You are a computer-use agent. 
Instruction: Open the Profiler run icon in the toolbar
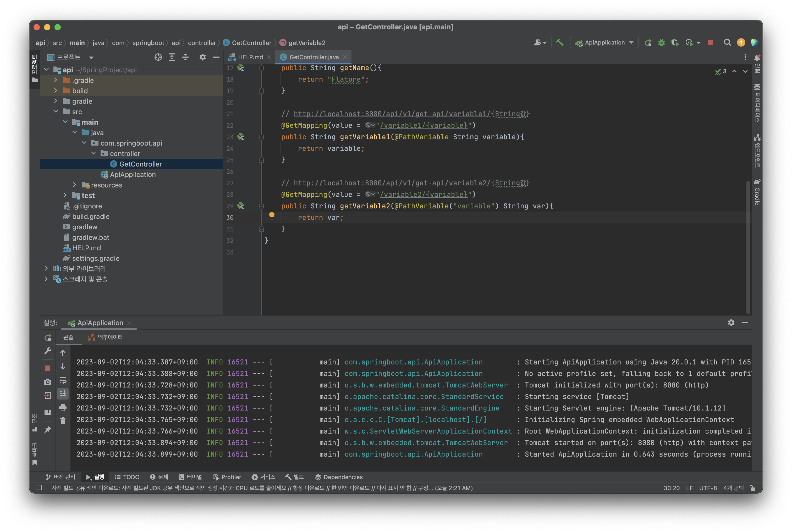point(689,42)
